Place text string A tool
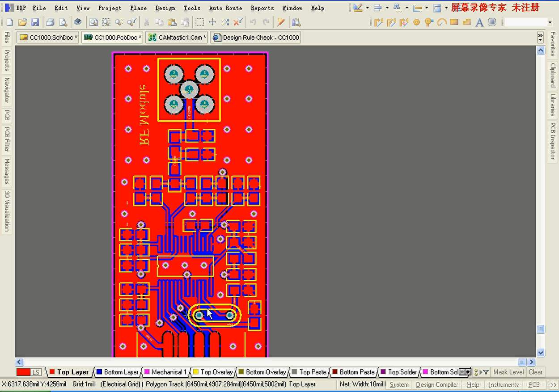Image resolution: width=559 pixels, height=392 pixels. [x=479, y=22]
